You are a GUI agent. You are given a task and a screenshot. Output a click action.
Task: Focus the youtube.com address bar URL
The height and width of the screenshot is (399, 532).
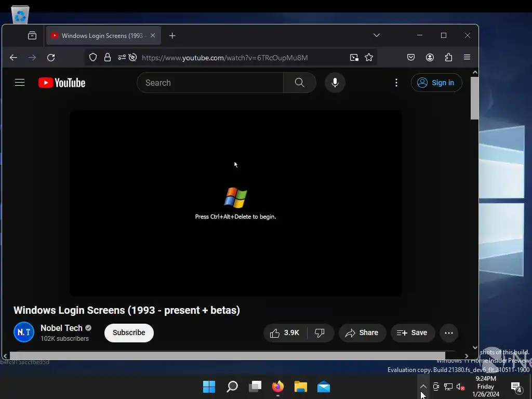click(x=224, y=58)
